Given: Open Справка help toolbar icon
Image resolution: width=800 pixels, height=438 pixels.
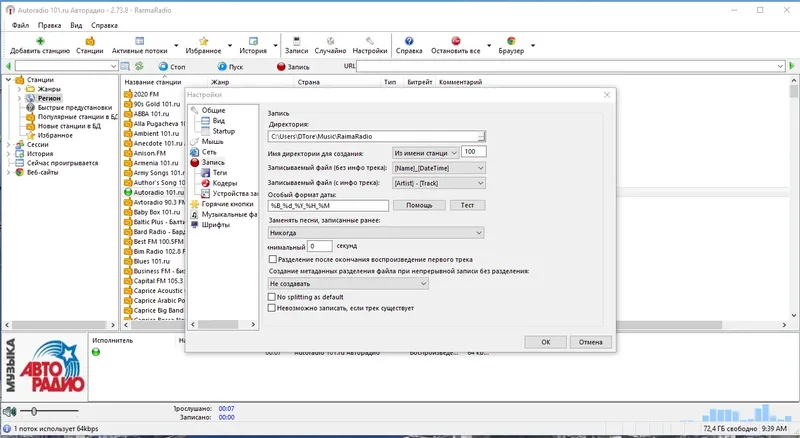Looking at the screenshot, I should [409, 41].
